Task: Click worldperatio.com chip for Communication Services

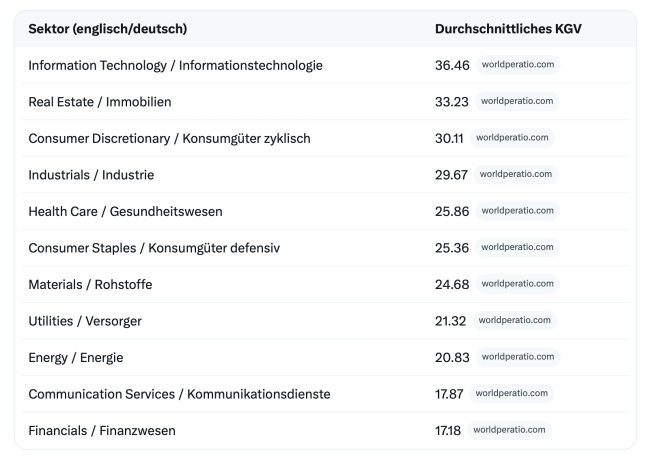Action: [511, 393]
